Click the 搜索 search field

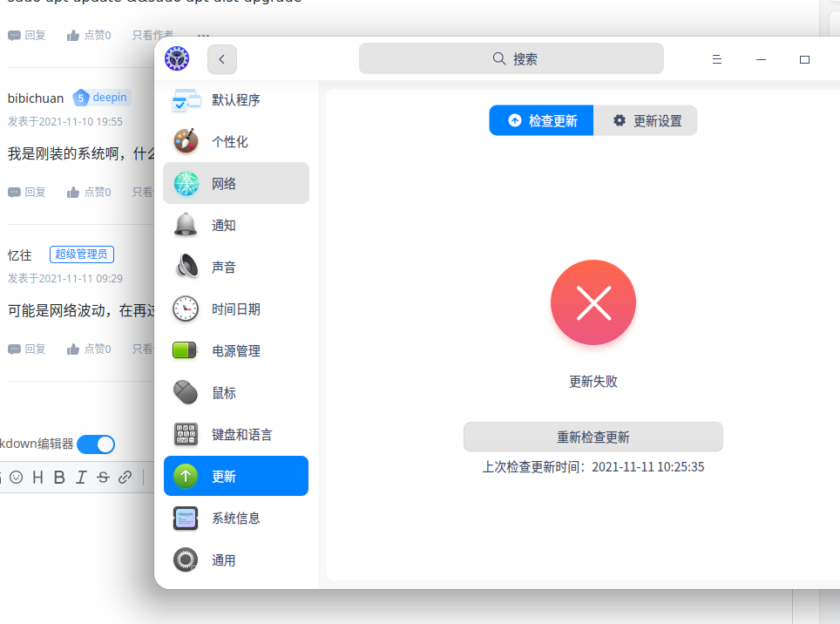(511, 58)
